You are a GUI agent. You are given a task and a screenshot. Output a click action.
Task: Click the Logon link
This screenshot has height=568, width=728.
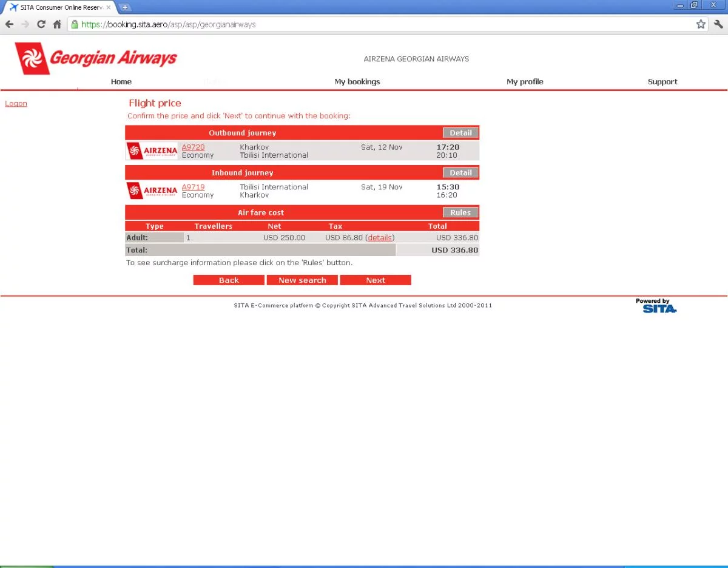(16, 103)
